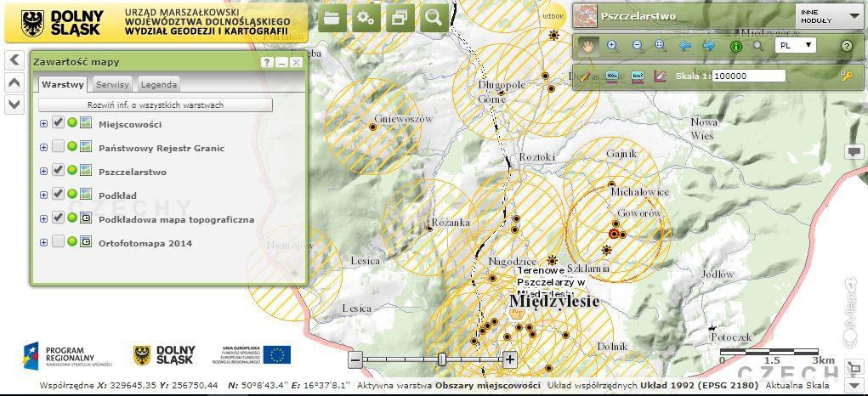Click the zoom slider minus button
868x396 pixels.
355,360
